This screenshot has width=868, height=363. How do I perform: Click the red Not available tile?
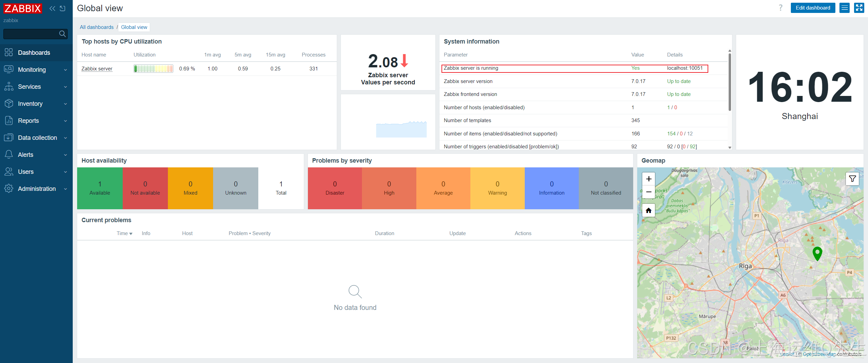click(145, 188)
